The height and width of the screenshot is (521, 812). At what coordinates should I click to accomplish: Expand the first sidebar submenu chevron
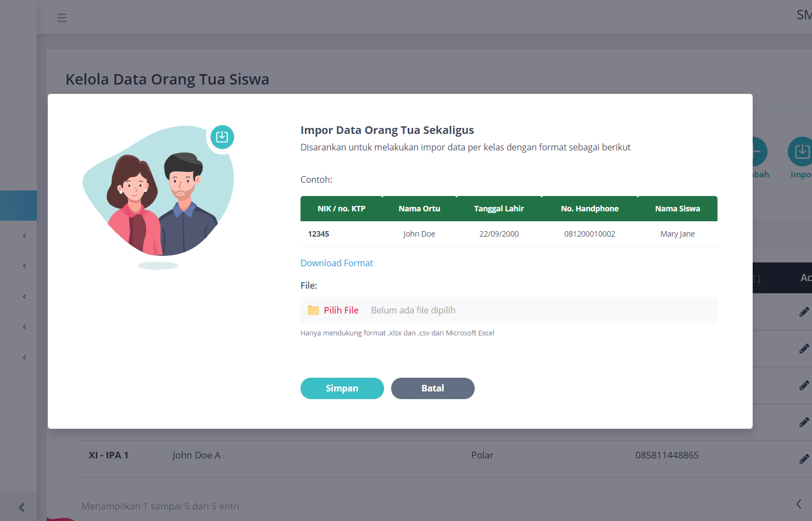[x=24, y=236]
